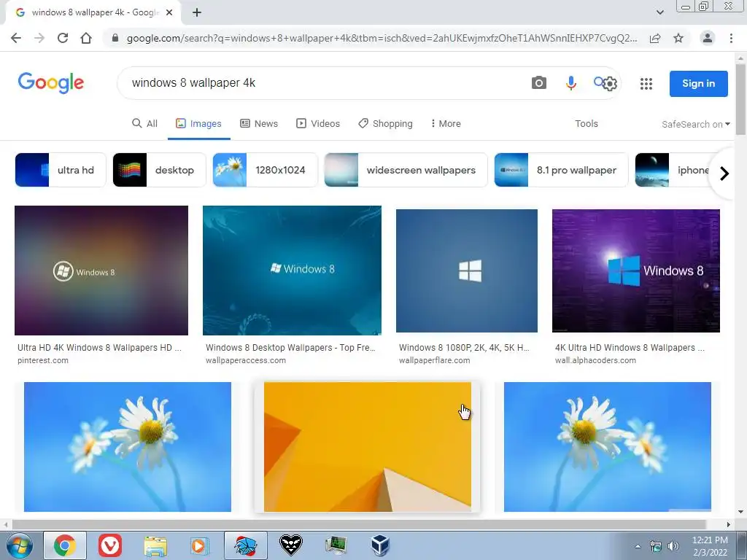
Task: Start voice search with the microphone icon
Action: coord(570,83)
